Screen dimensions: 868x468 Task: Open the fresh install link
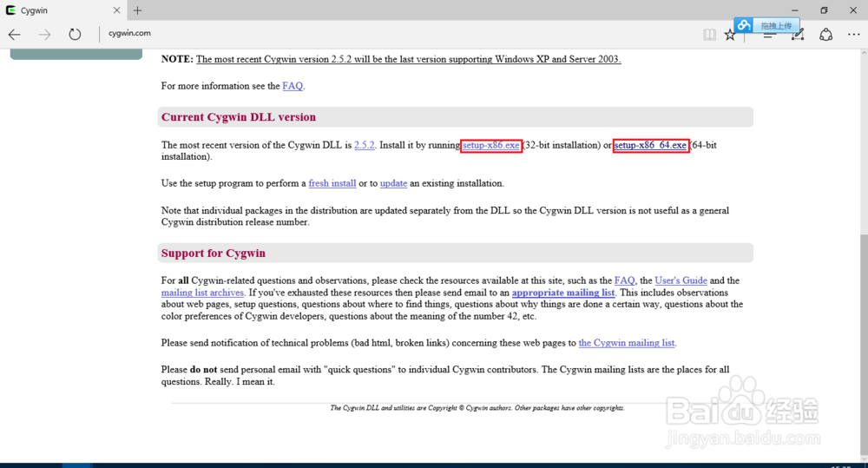point(332,183)
